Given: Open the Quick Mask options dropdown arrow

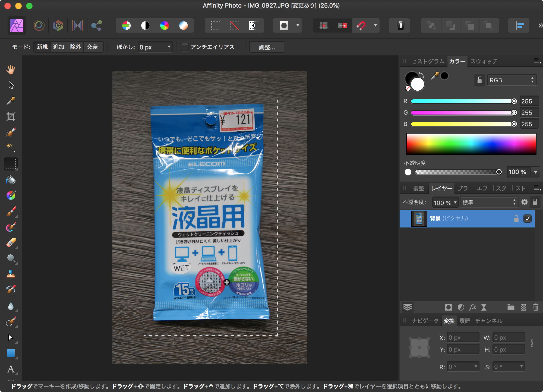Looking at the screenshot, I should 298,26.
